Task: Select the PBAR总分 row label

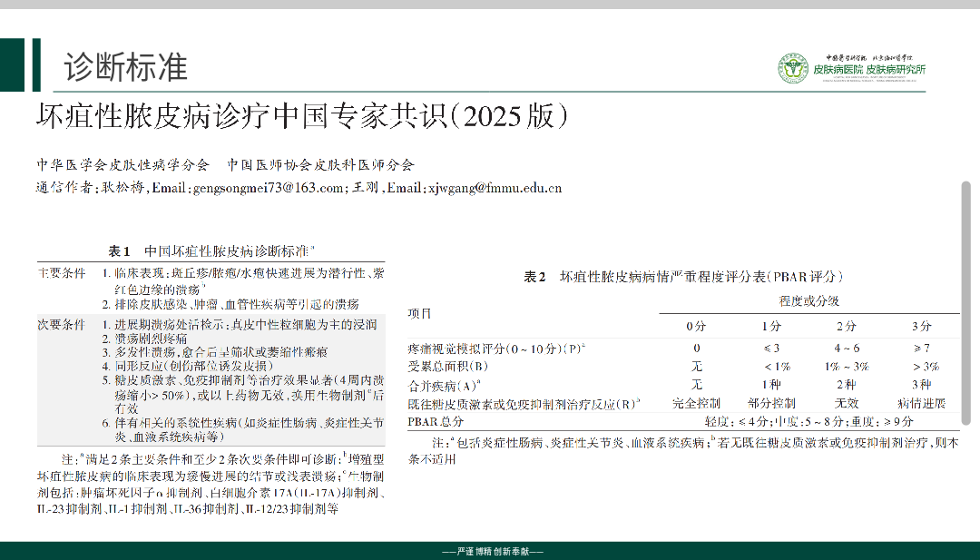Action: [436, 421]
